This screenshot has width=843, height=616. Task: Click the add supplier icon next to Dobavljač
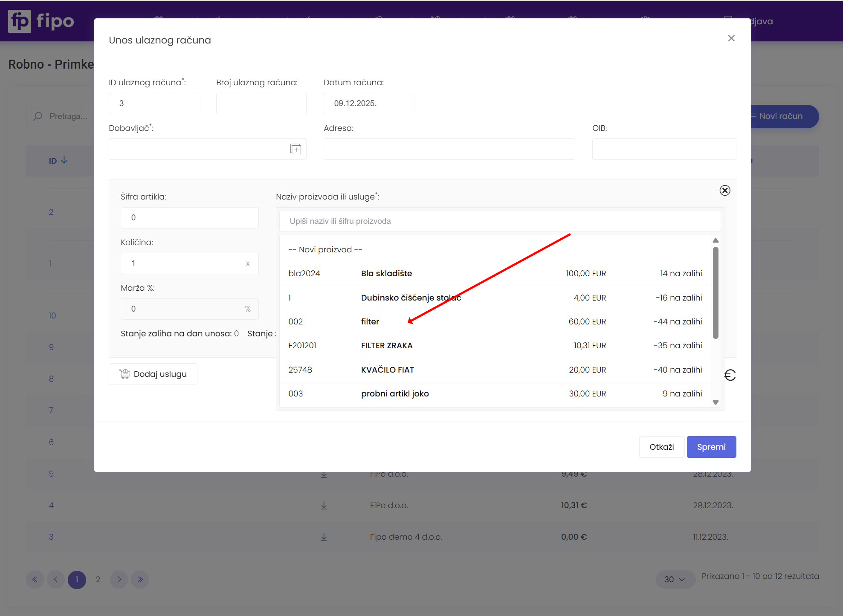pyautogui.click(x=295, y=149)
